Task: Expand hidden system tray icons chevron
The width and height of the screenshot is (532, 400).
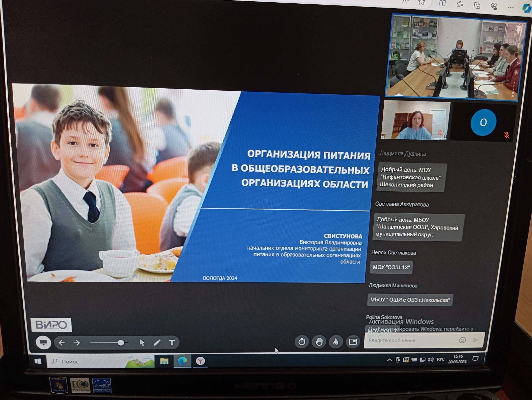Action: (x=389, y=360)
